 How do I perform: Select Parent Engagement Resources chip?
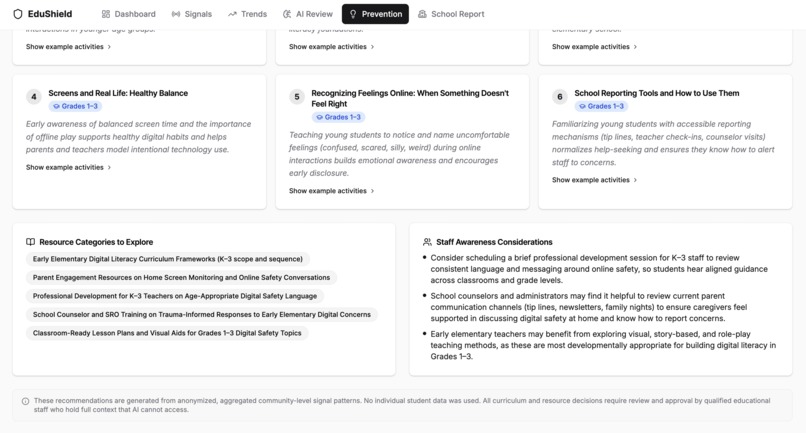tap(181, 278)
